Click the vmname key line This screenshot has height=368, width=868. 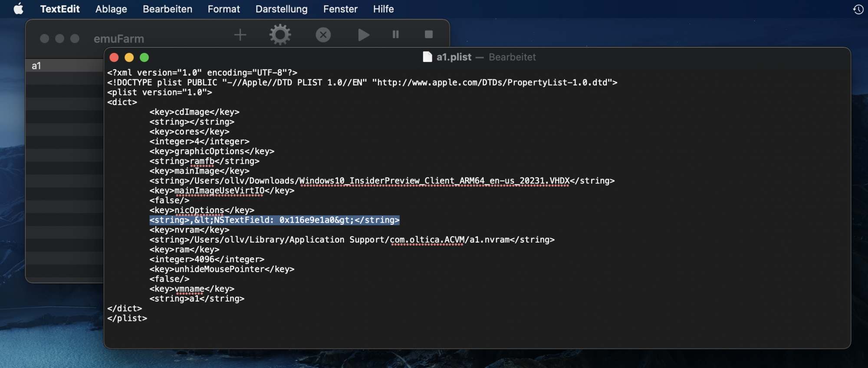(x=192, y=289)
